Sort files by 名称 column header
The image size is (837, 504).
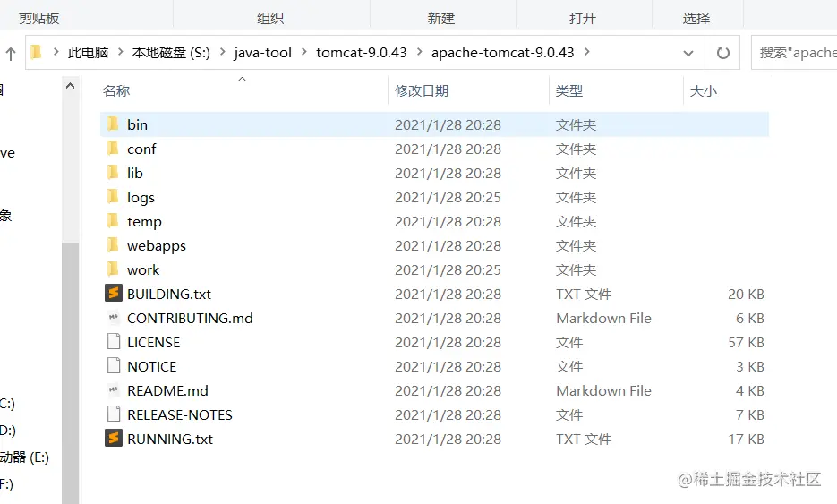coord(116,90)
